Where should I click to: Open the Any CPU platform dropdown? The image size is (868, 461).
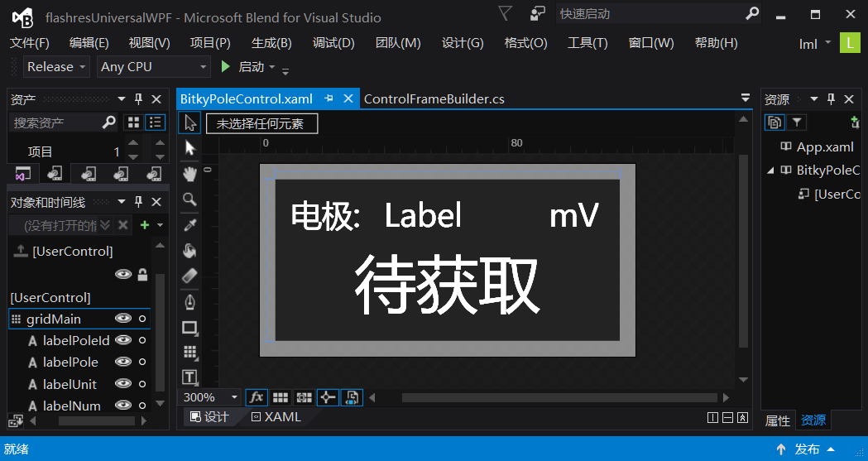tap(153, 67)
